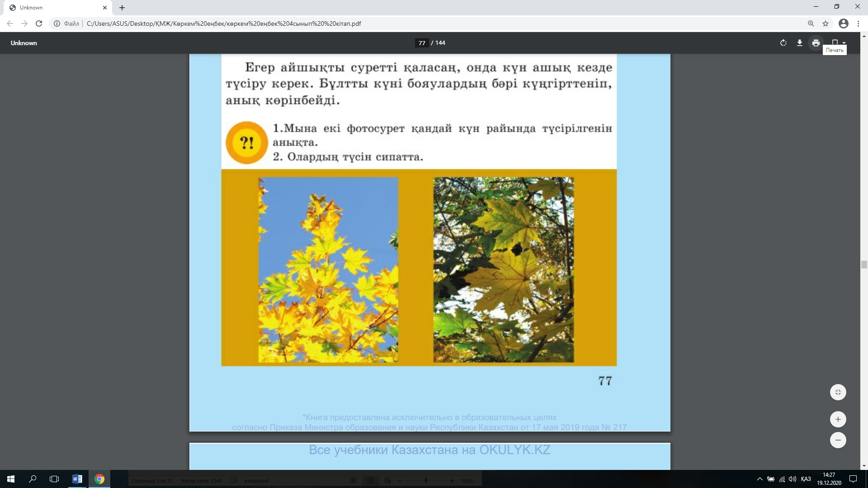
Task: Open the browser zoom magnifier icon
Action: coord(811,23)
